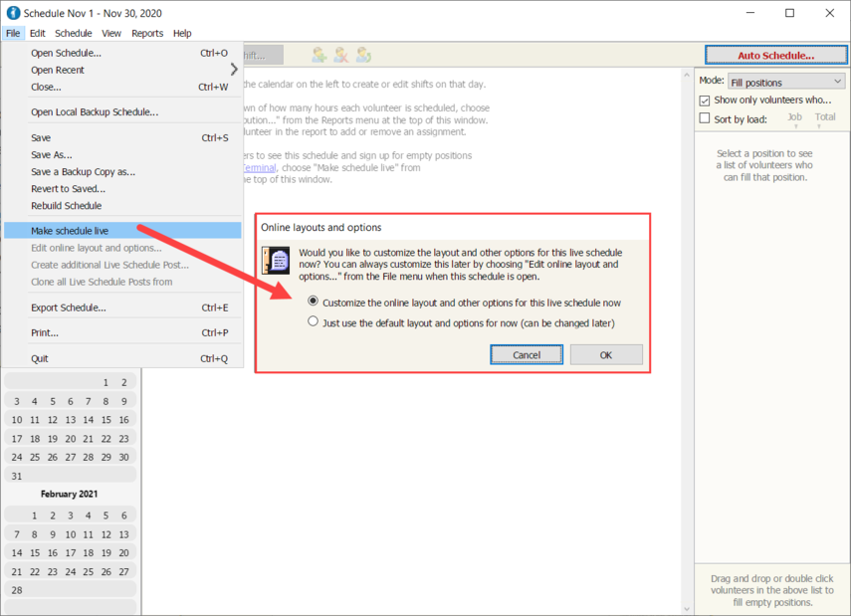Image resolution: width=851 pixels, height=616 pixels.
Task: Click the app icon in the title bar
Action: (x=13, y=13)
